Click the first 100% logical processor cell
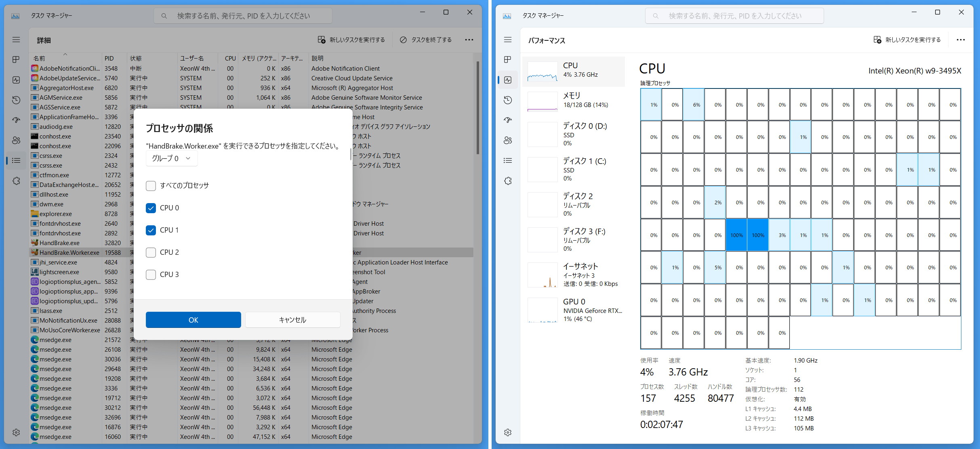 coord(736,235)
